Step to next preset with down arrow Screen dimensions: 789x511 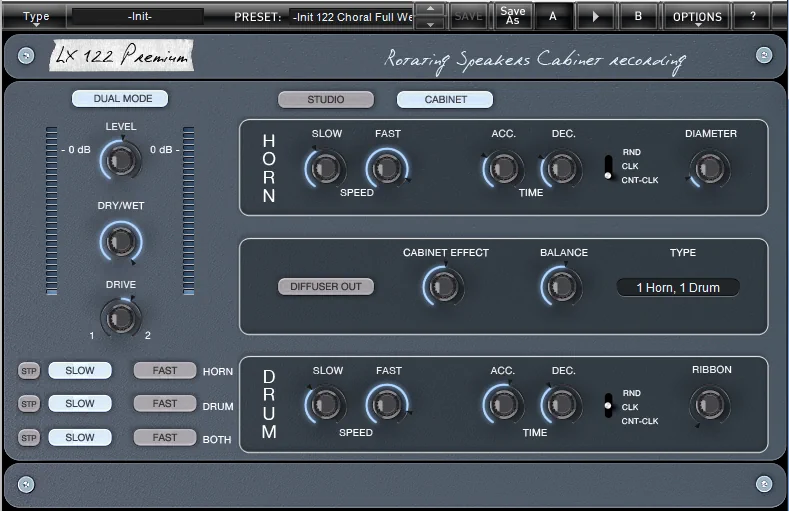pos(430,24)
